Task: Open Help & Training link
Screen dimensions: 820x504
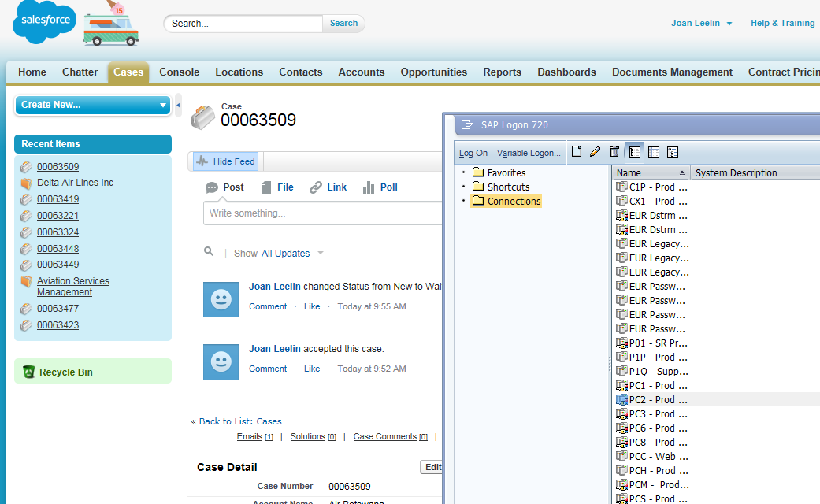Action: tap(782, 23)
